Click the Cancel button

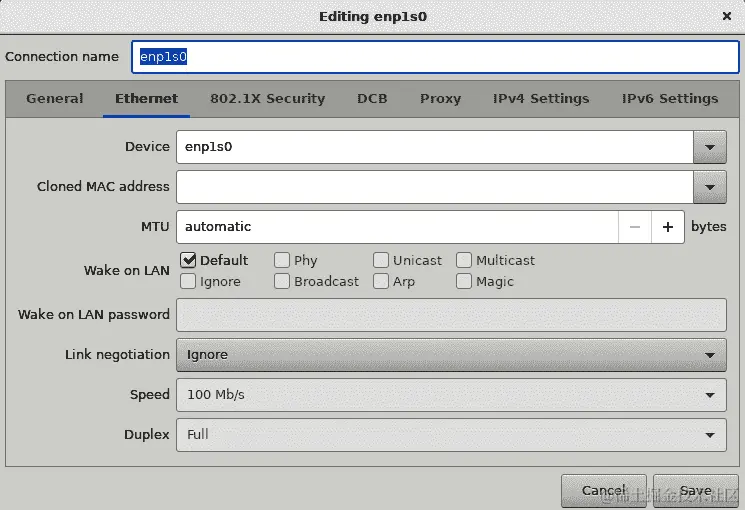[603, 491]
